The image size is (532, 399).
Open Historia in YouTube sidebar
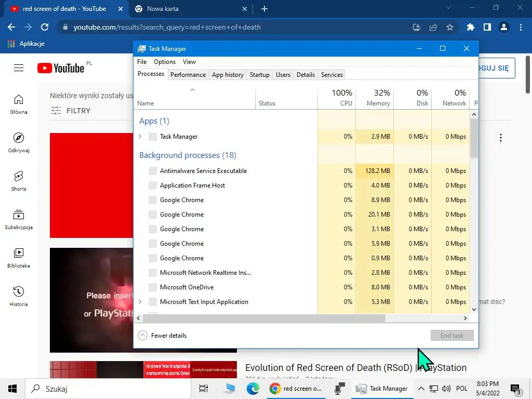[19, 296]
